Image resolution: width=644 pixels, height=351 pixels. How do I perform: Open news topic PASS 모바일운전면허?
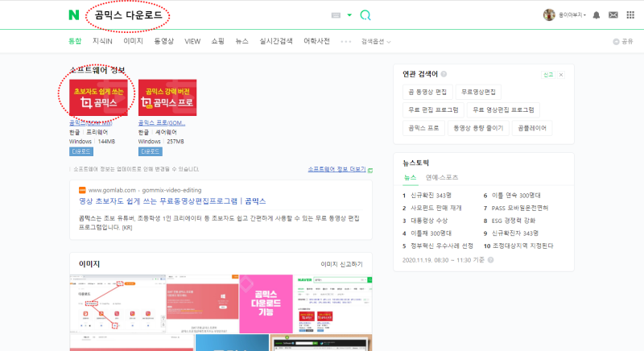click(519, 209)
